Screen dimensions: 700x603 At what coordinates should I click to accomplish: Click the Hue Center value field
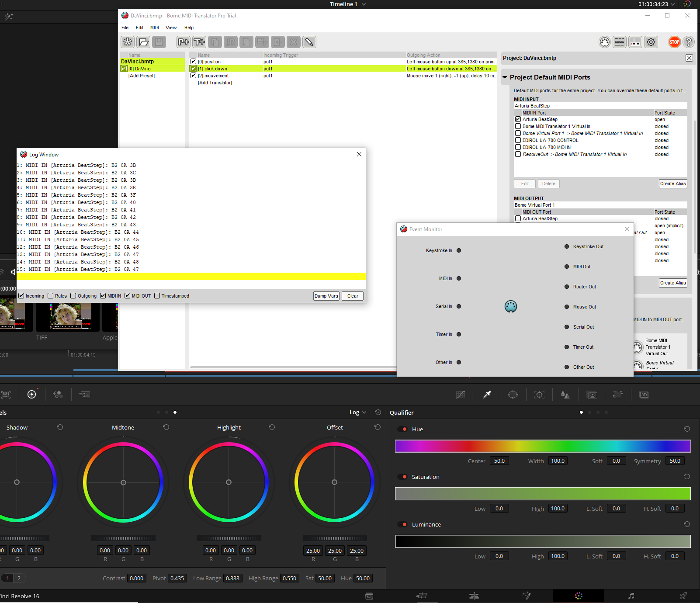[x=499, y=461]
